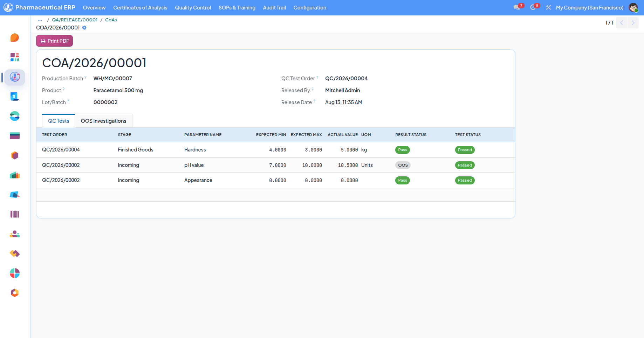
Task: Click the help tooltip beside Release Date
Action: pos(314,101)
